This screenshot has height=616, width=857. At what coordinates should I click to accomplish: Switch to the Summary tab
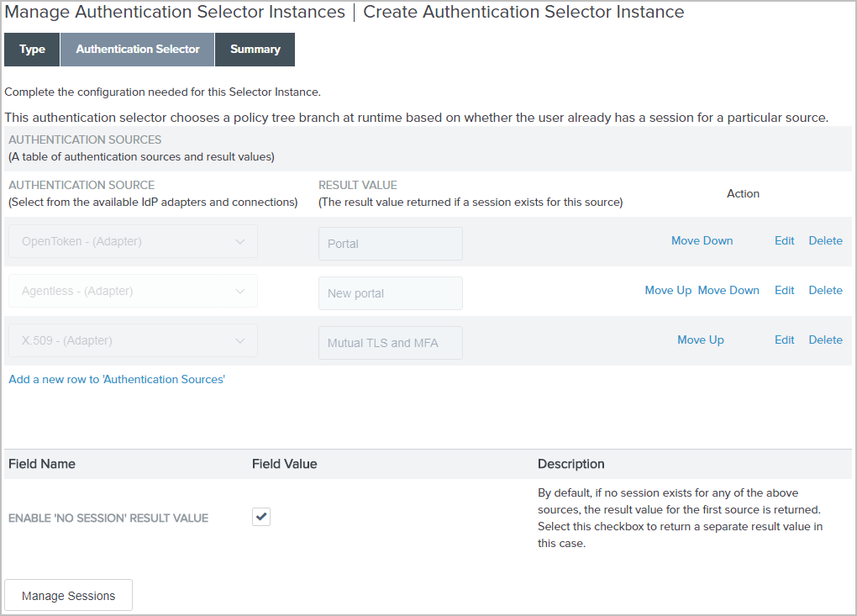(255, 49)
